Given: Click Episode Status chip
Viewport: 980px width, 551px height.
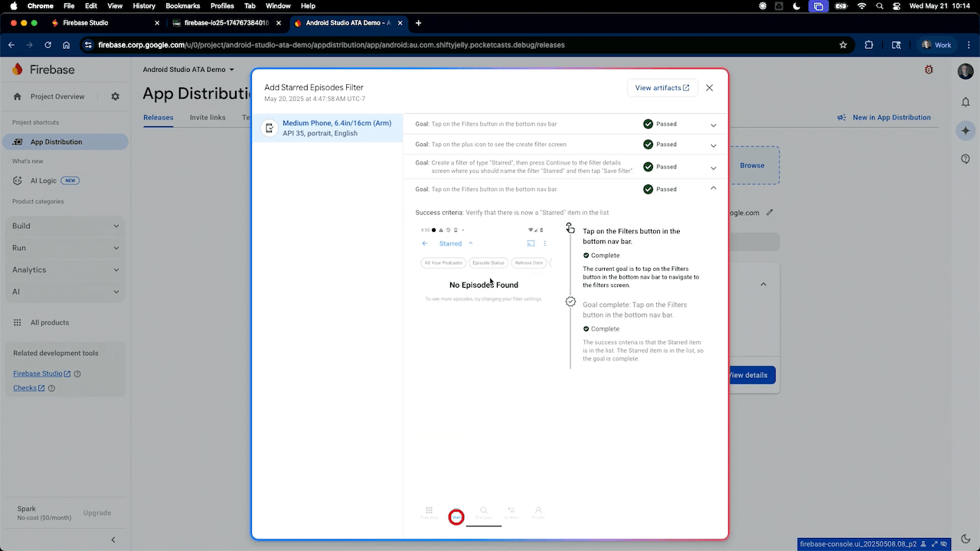Looking at the screenshot, I should tap(488, 263).
